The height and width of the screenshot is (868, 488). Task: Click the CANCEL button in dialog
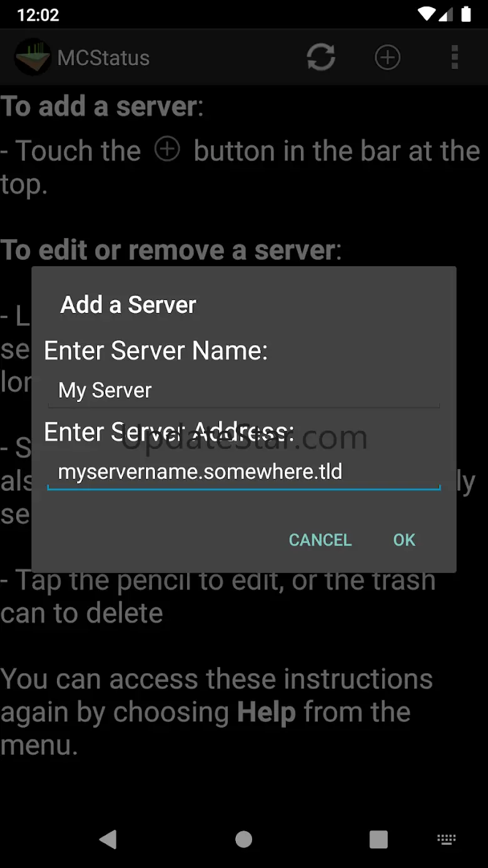[320, 540]
